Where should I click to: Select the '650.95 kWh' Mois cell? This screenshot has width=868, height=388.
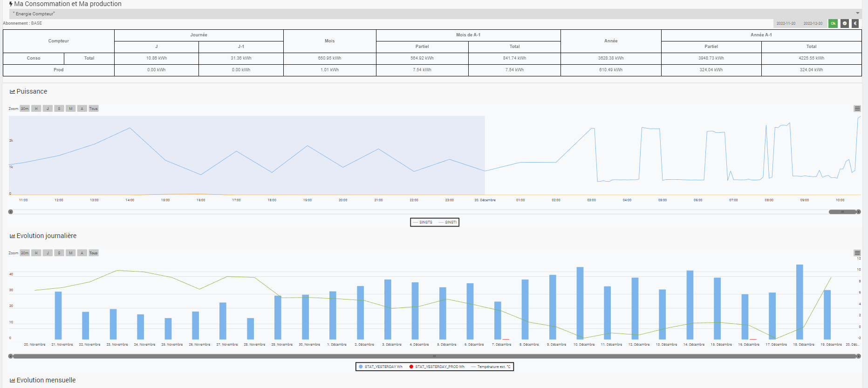point(330,58)
